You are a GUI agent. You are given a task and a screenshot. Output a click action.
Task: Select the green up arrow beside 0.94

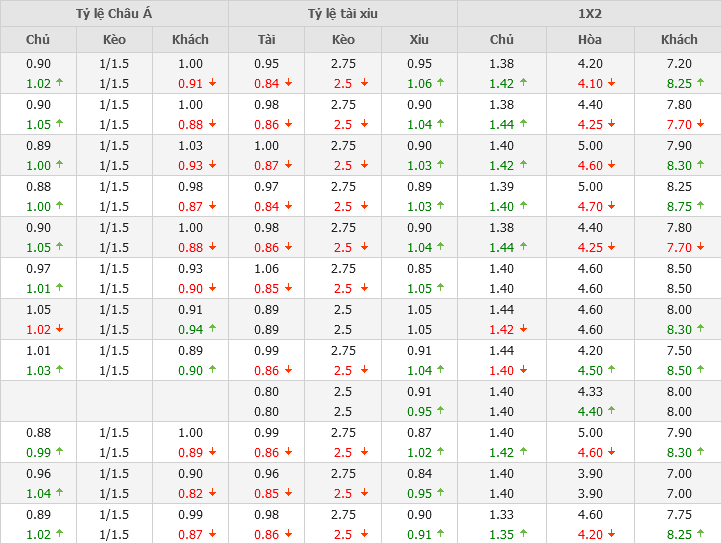pyautogui.click(x=212, y=329)
